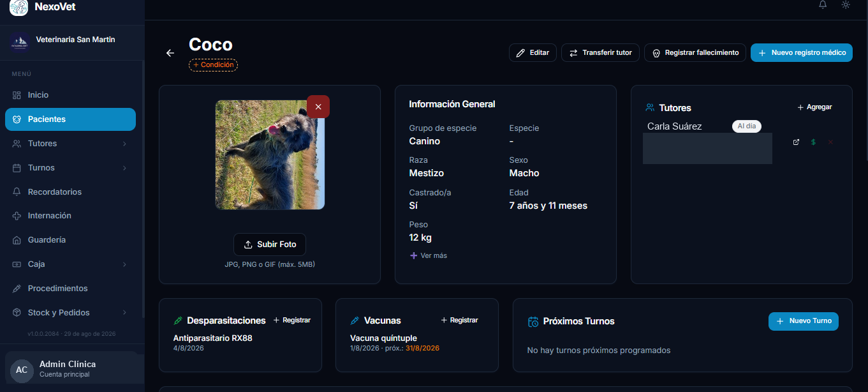868x392 pixels.
Task: Click the Vacunas syringe header icon
Action: pyautogui.click(x=355, y=320)
